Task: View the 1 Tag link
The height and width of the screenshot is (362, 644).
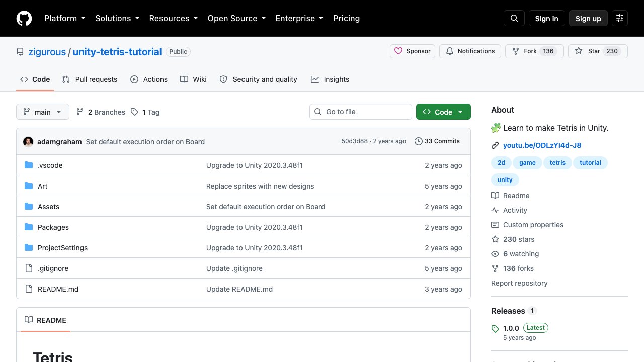Action: coord(145,112)
